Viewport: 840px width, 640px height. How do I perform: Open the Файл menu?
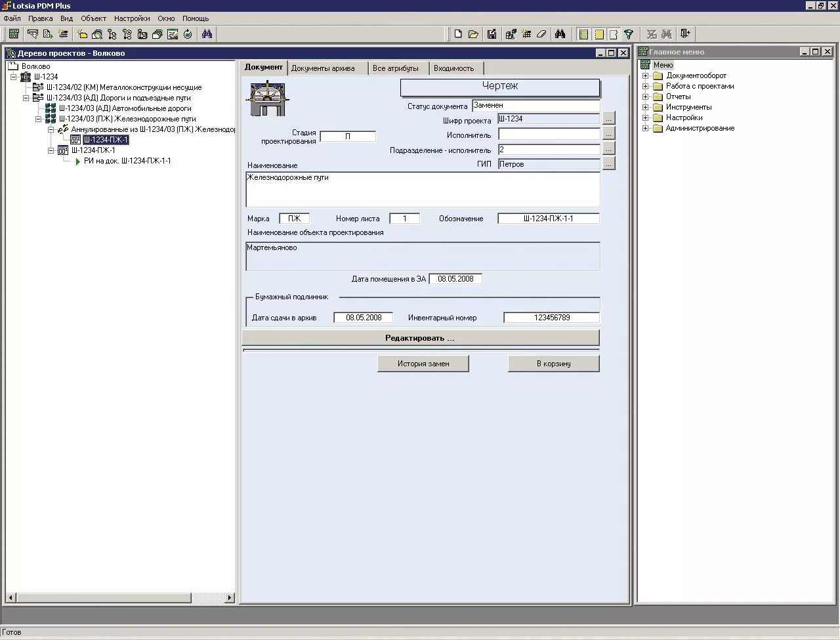pos(12,18)
